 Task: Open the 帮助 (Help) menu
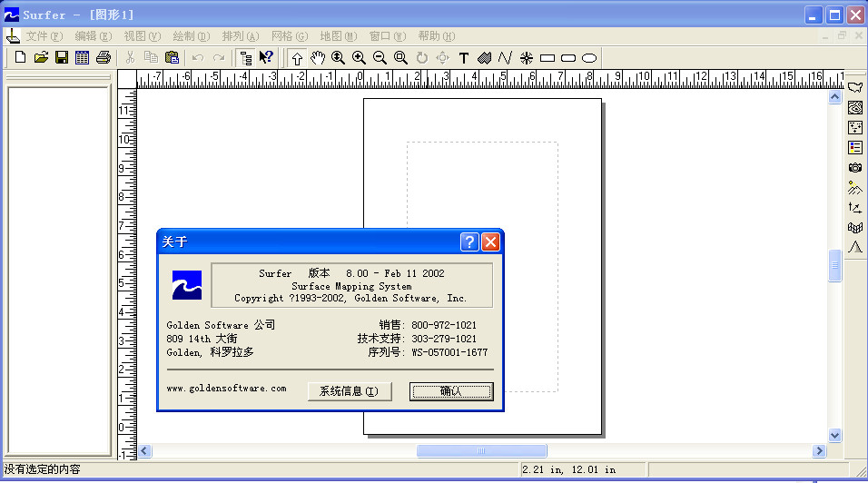tap(437, 36)
